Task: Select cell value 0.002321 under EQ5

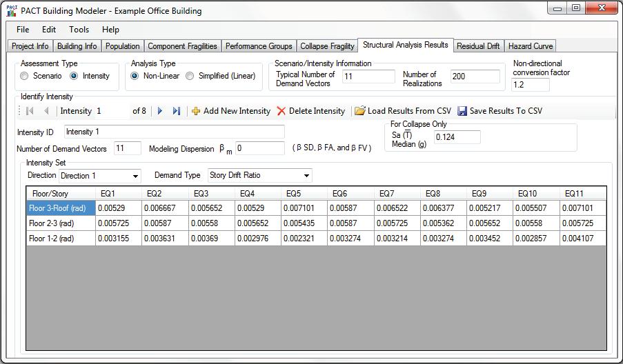Action: pos(304,238)
